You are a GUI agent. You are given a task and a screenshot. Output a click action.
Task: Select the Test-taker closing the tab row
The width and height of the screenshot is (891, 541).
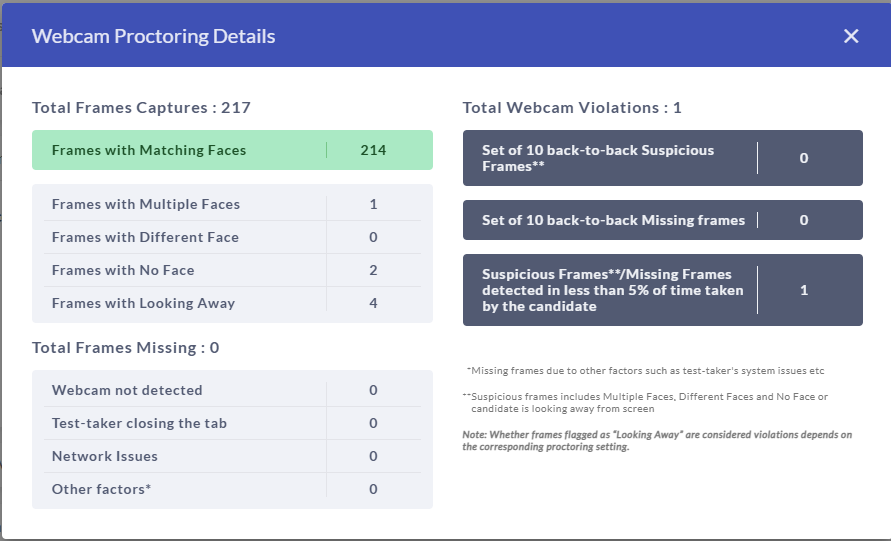click(232, 423)
